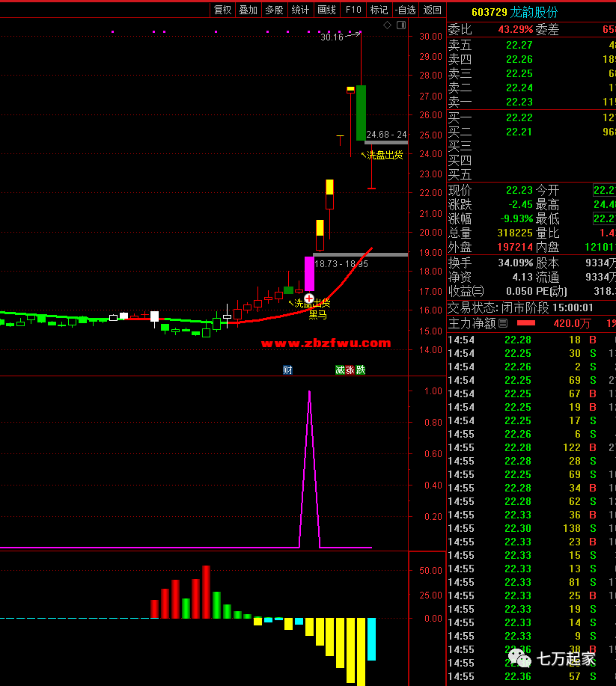Open the F10 company info
The width and height of the screenshot is (616, 686).
coord(353,10)
